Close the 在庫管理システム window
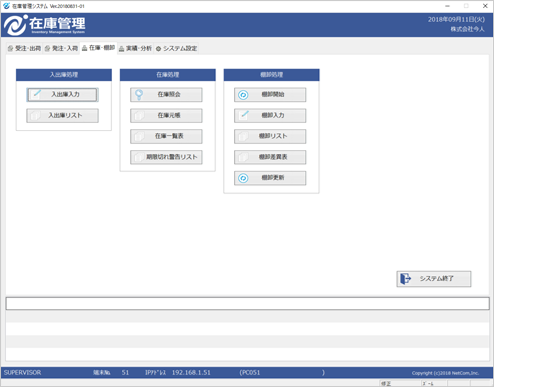The image size is (550, 388). (x=485, y=6)
